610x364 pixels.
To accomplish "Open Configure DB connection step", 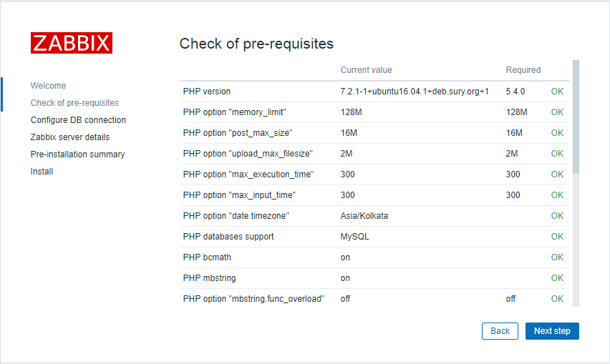I will click(78, 120).
